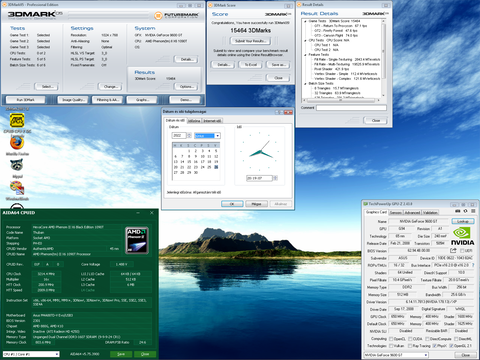Open the GPU-Z hamburger menu icon
The height and width of the screenshot is (360, 480).
click(x=473, y=211)
